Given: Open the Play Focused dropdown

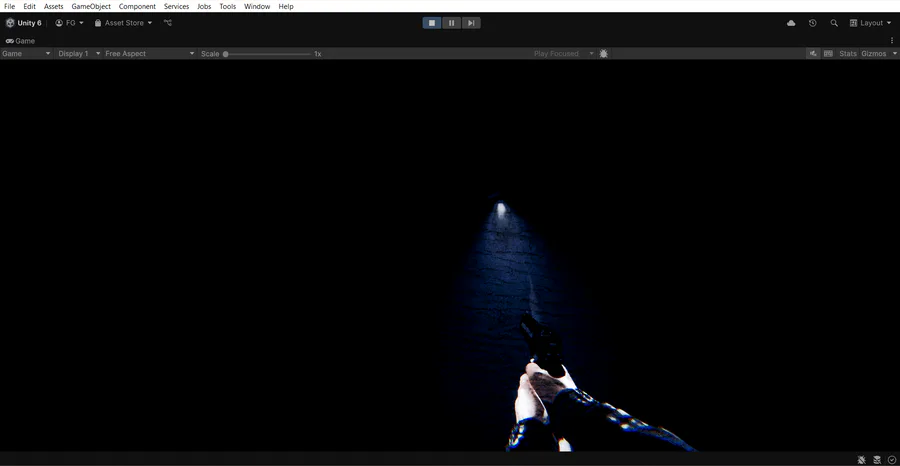Looking at the screenshot, I should [564, 53].
